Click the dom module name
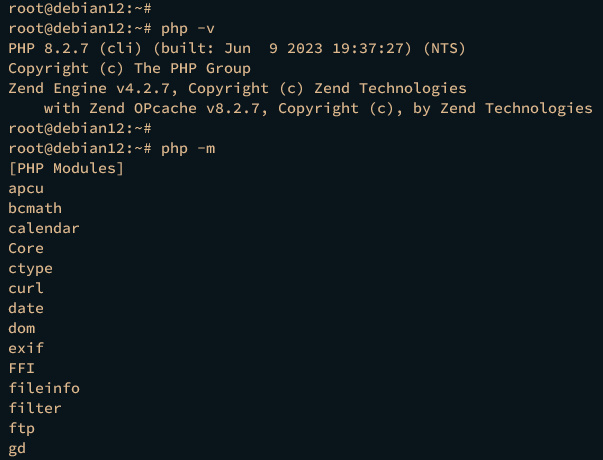603x460 pixels. pos(22,328)
